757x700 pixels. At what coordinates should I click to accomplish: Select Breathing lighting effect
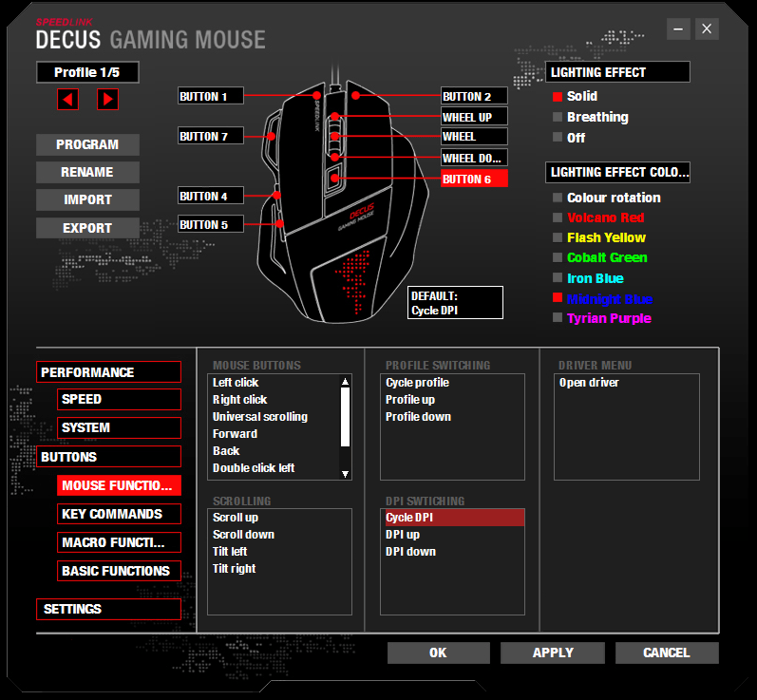591,117
